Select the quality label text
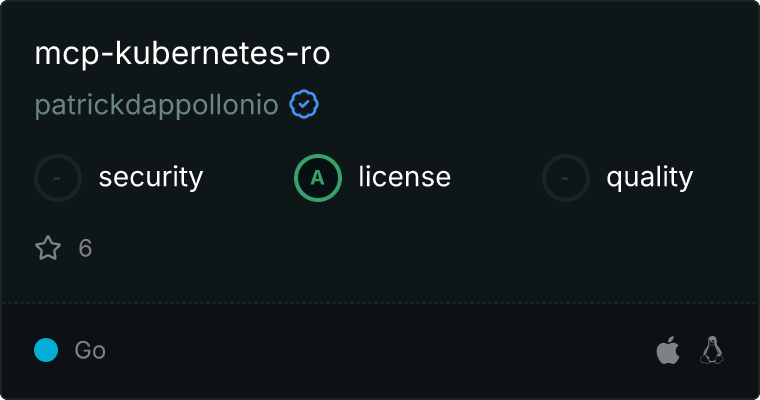This screenshot has height=400, width=760. click(x=649, y=178)
